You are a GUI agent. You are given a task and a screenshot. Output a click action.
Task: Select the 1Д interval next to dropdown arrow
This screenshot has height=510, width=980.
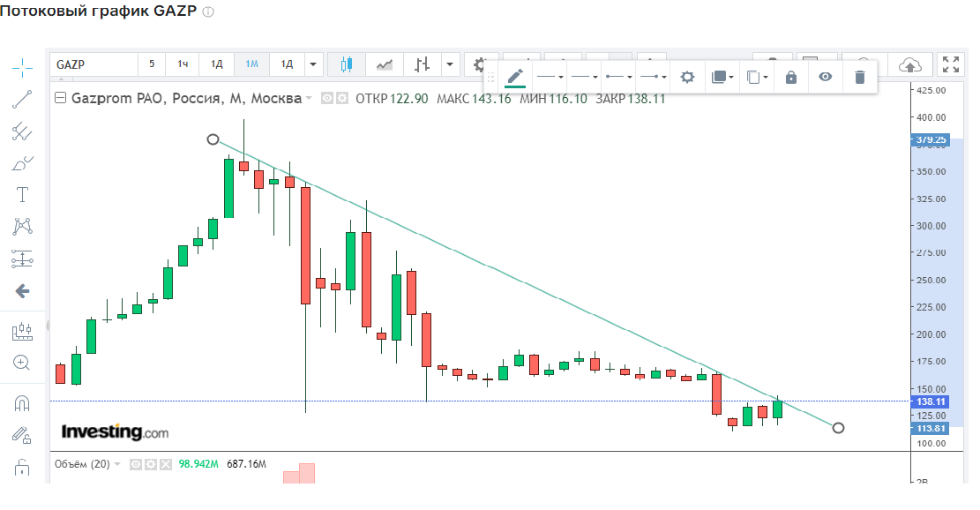pos(287,64)
